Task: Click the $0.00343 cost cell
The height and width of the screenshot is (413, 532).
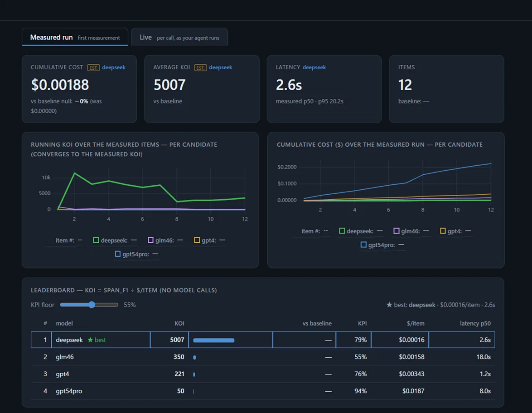Action: tap(411, 374)
